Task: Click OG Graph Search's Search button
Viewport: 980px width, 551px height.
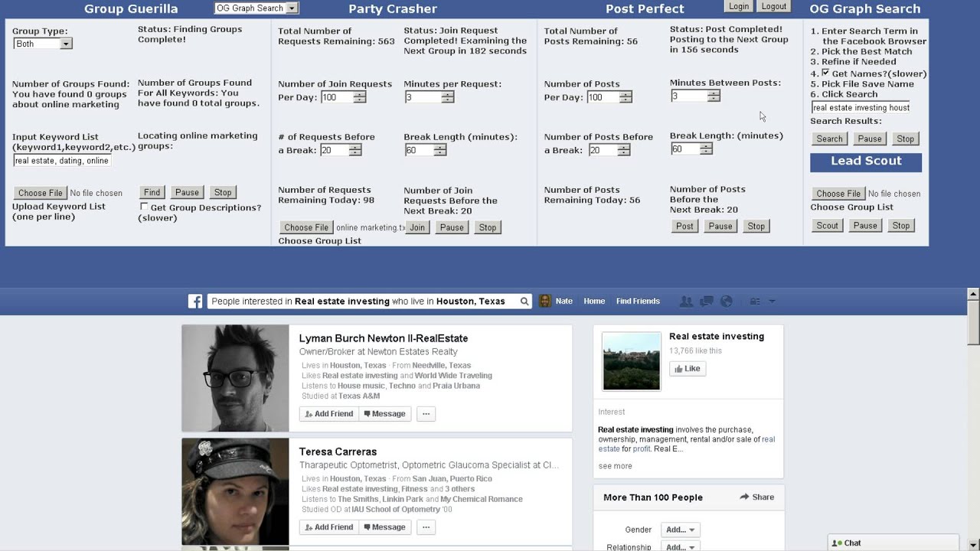Action: coord(829,139)
